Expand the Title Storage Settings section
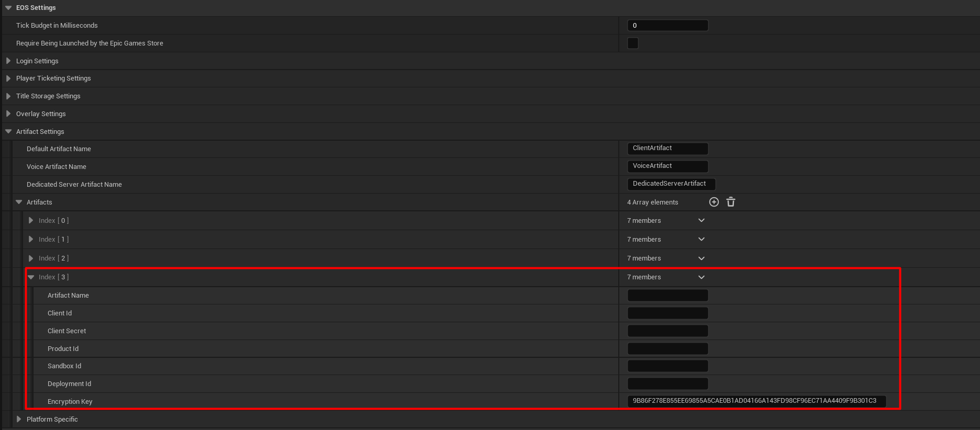The width and height of the screenshot is (980, 430). pos(8,96)
